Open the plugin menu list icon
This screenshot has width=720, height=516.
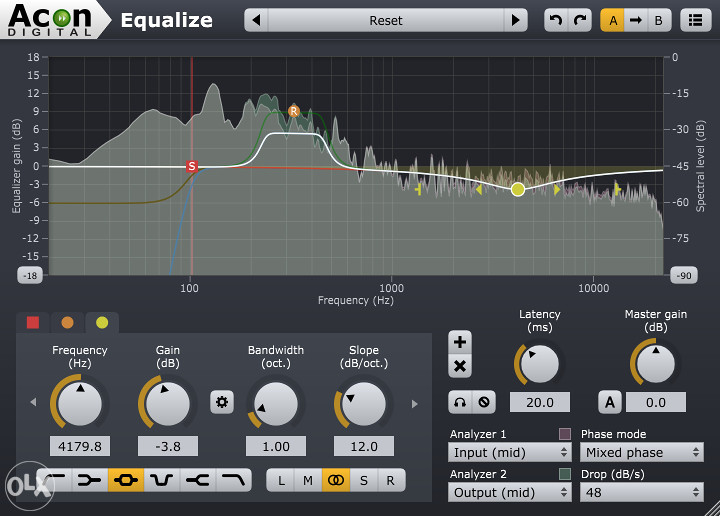(696, 20)
